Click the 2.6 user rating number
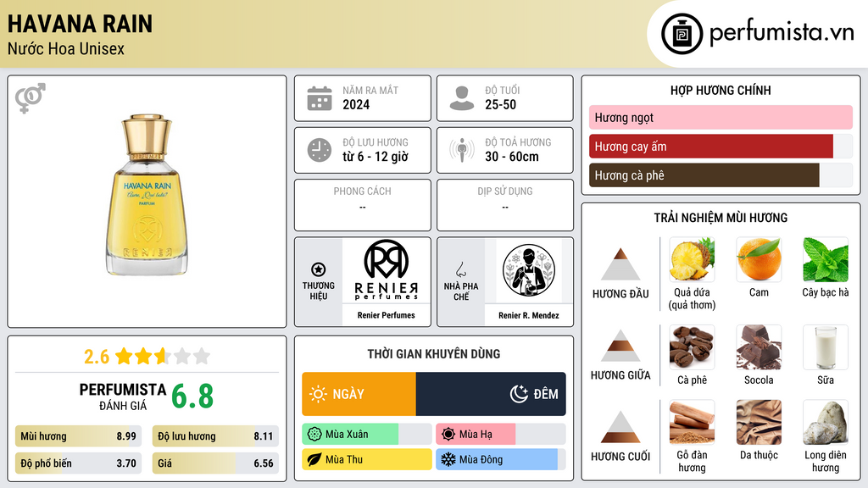The width and height of the screenshot is (868, 488). [x=97, y=357]
